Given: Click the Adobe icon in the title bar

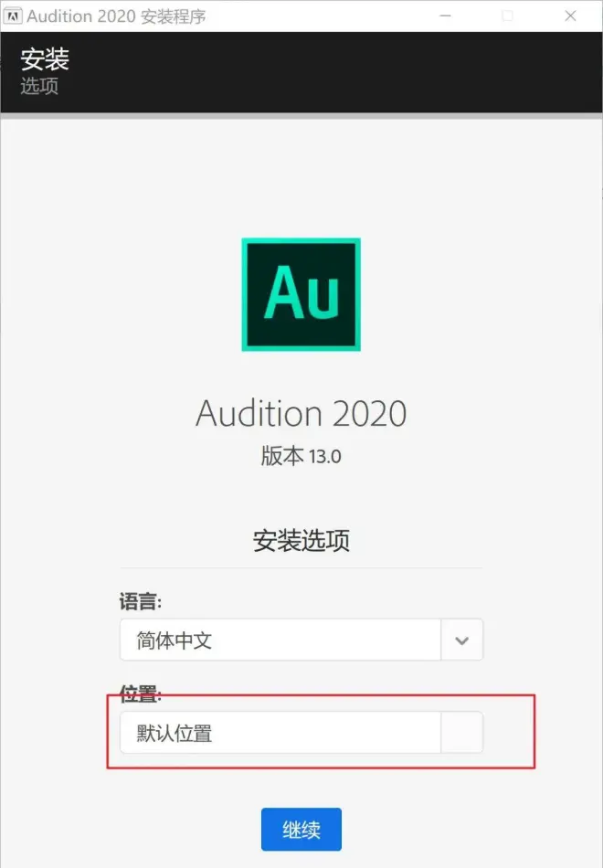Looking at the screenshot, I should (15, 16).
